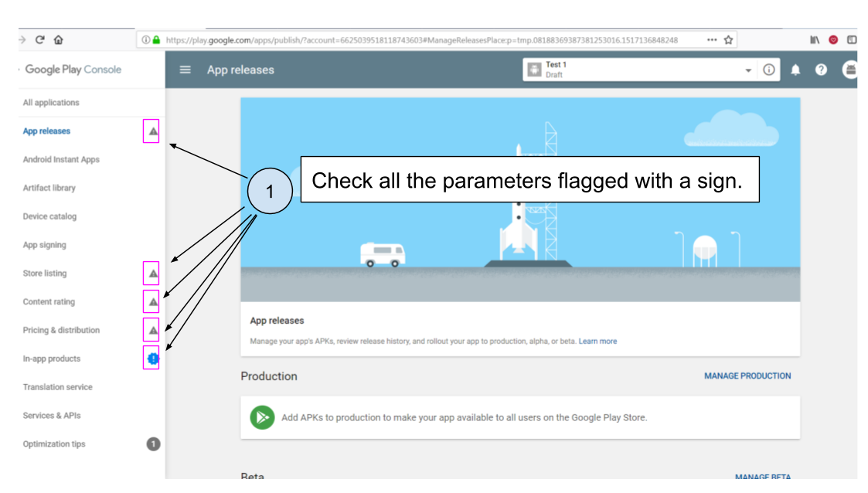The height and width of the screenshot is (493, 868).
Task: Open Translation service in sidebar
Action: 57,387
